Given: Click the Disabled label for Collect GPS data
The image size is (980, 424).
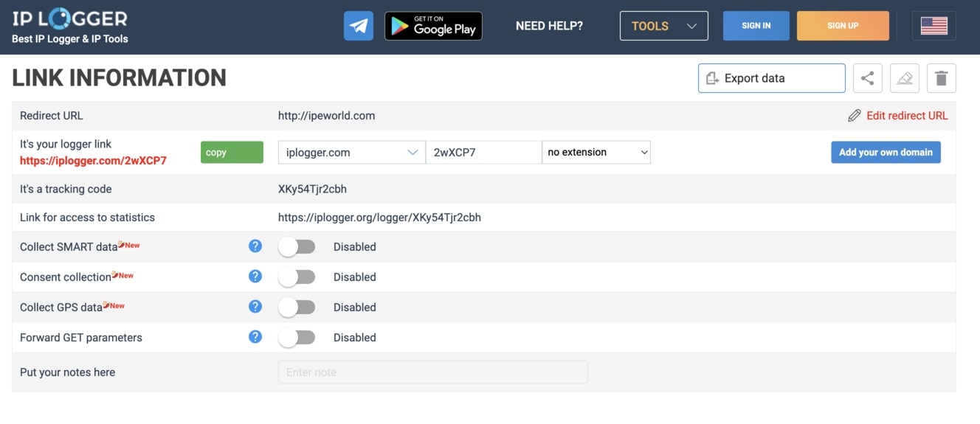Looking at the screenshot, I should pyautogui.click(x=355, y=307).
